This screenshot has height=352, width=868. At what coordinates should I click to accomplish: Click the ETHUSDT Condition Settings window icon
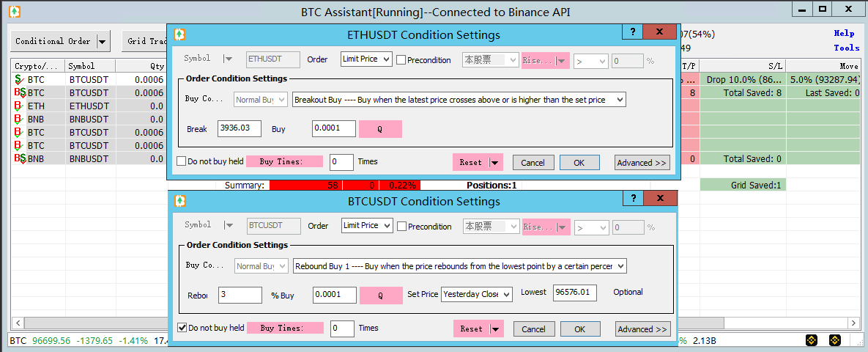179,34
